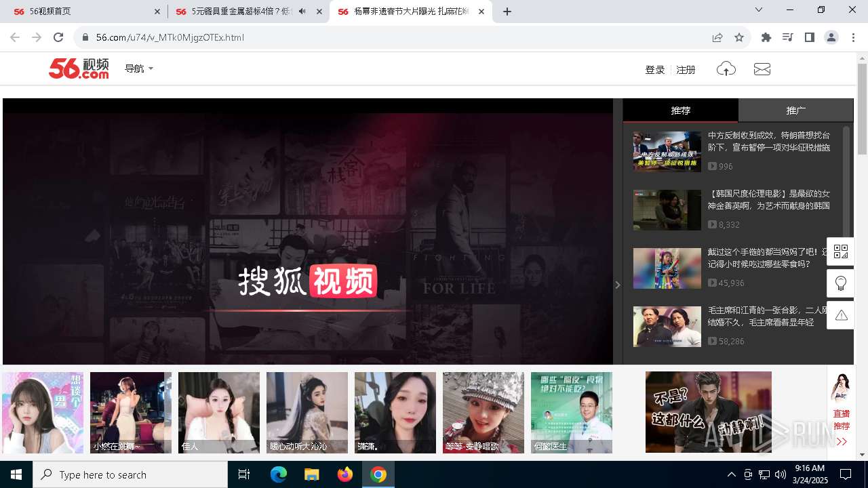
Task: Toggle Chrome side panel icon
Action: point(809,37)
